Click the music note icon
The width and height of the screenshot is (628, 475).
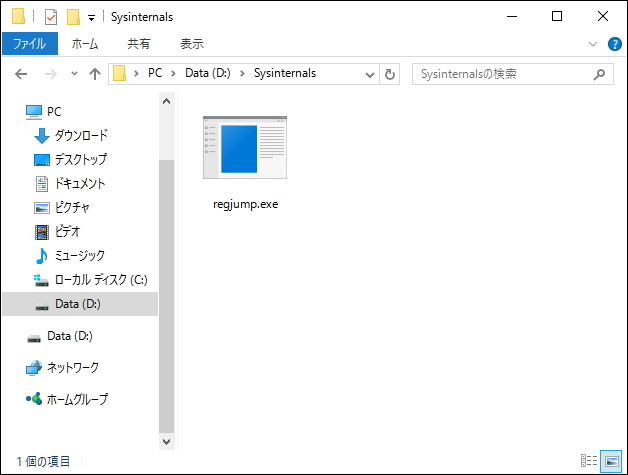click(x=42, y=256)
